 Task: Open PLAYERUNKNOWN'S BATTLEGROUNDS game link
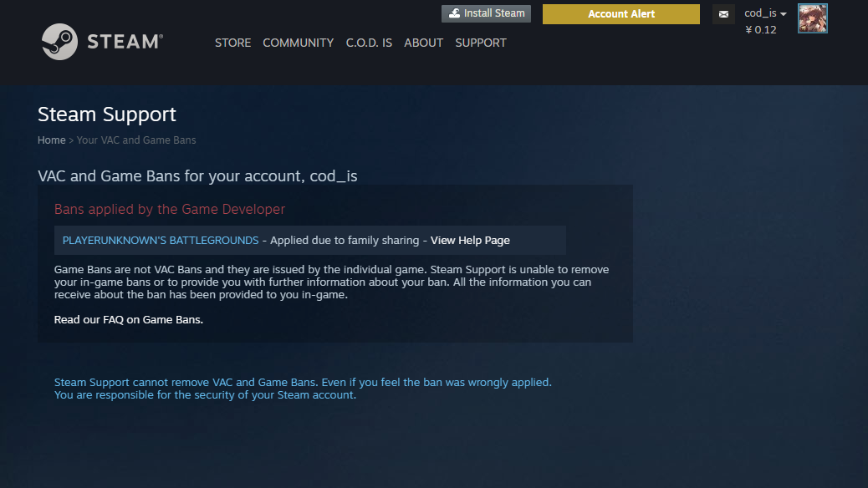click(161, 240)
